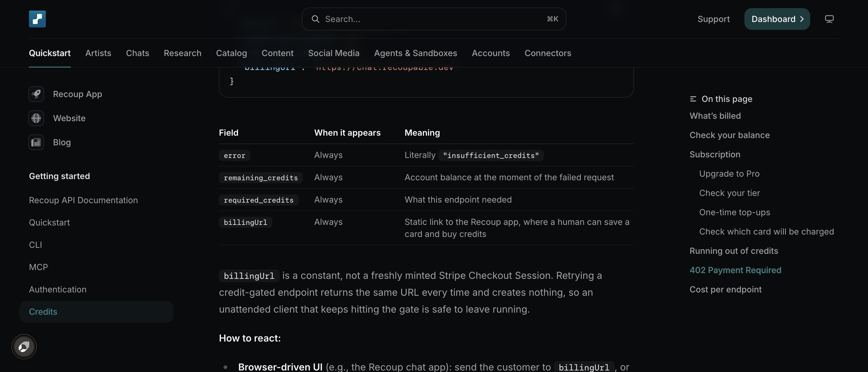The image size is (868, 372).
Task: Jump to 402 Payment Required section
Action: (x=735, y=270)
